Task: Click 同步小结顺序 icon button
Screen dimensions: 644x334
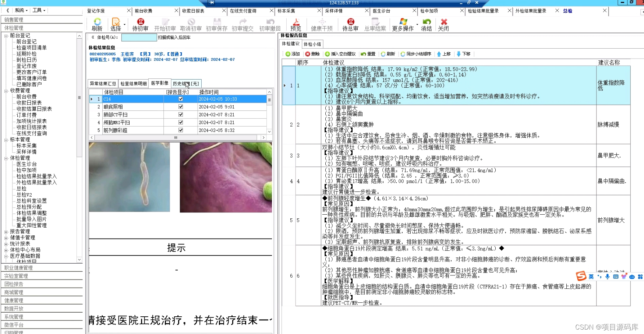Action: pyautogui.click(x=416, y=54)
